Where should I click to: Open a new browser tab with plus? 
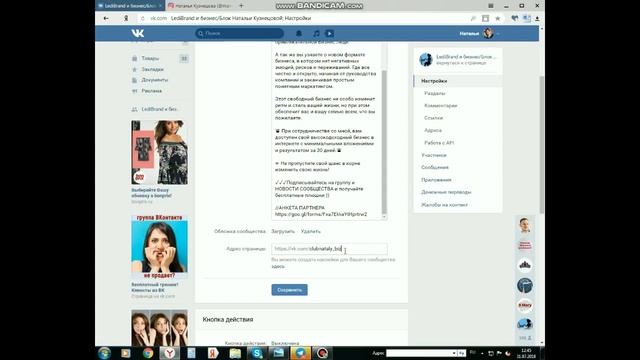(x=241, y=6)
